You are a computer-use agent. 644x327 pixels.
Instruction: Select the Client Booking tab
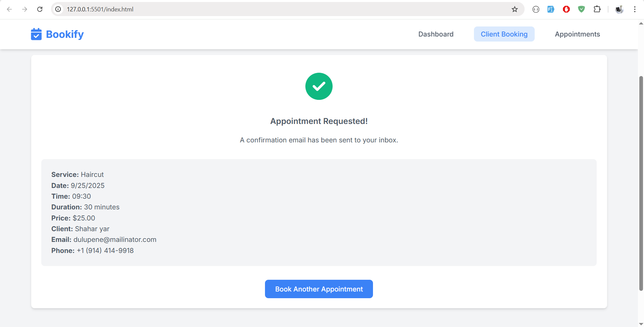[504, 34]
